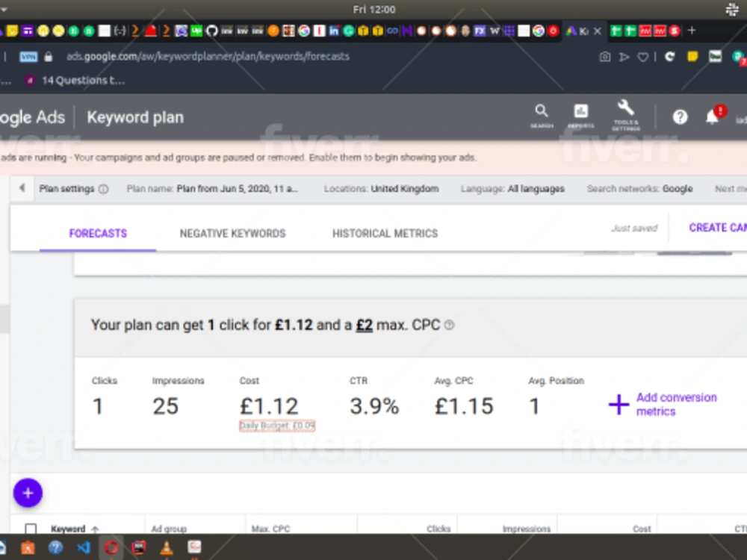747x560 pixels.
Task: Click the Daily Budget text under Cost
Action: click(x=277, y=426)
